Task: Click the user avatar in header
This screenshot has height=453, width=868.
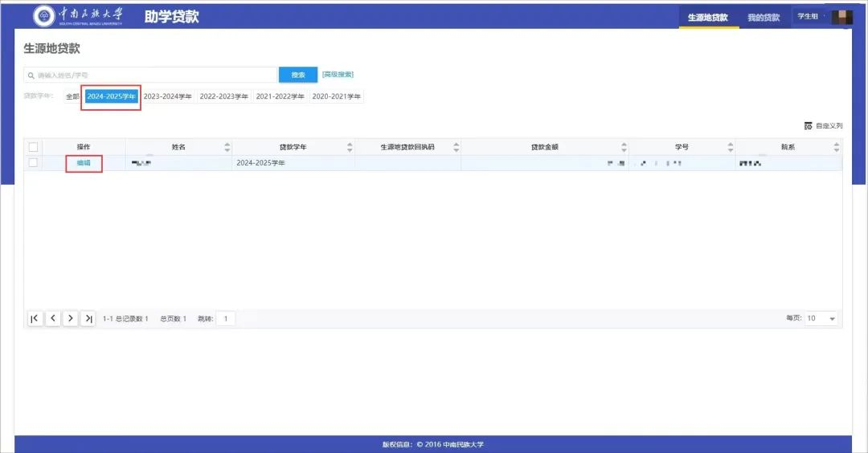Action: pos(841,17)
